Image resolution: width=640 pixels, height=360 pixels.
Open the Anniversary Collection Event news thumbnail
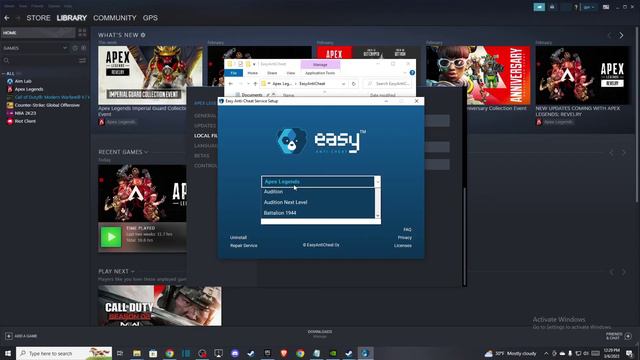478,75
